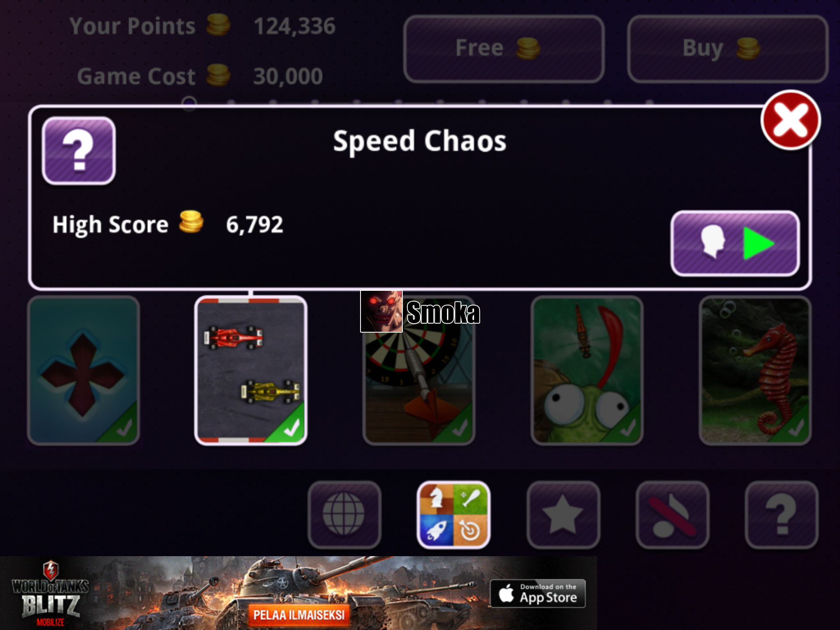Select the red cross arrows game thumbnail
Viewport: 840px width, 630px height.
83,370
